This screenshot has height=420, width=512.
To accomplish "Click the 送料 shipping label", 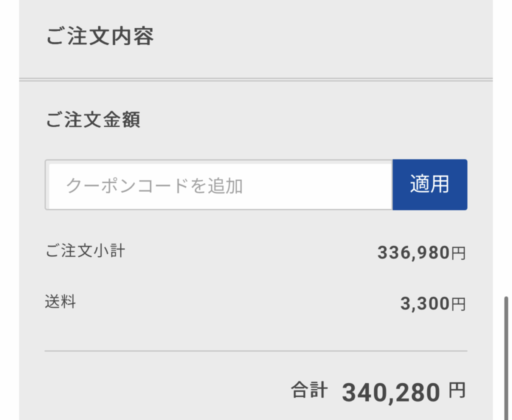I will click(x=60, y=302).
